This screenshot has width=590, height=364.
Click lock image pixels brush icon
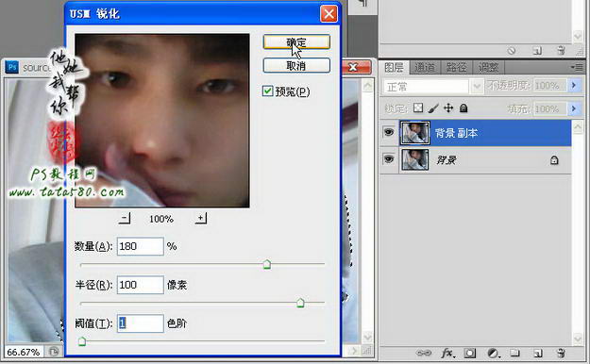click(x=433, y=108)
